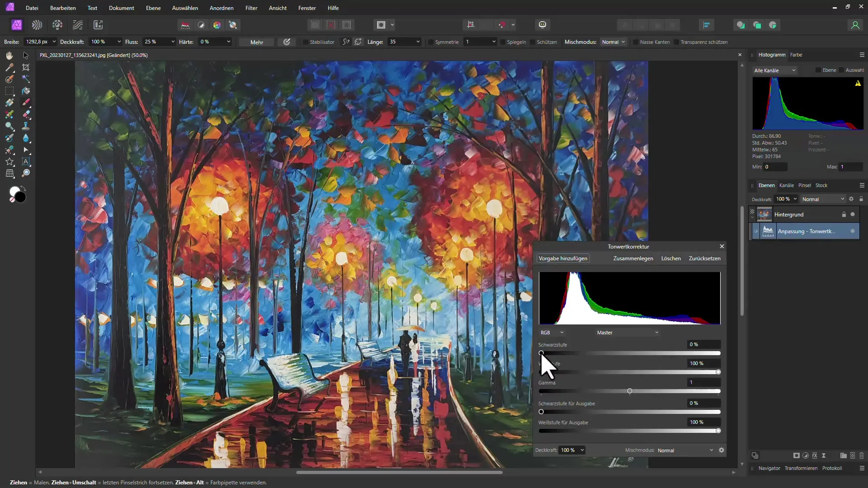
Task: Switch to the Protokoll tab
Action: coord(832,468)
